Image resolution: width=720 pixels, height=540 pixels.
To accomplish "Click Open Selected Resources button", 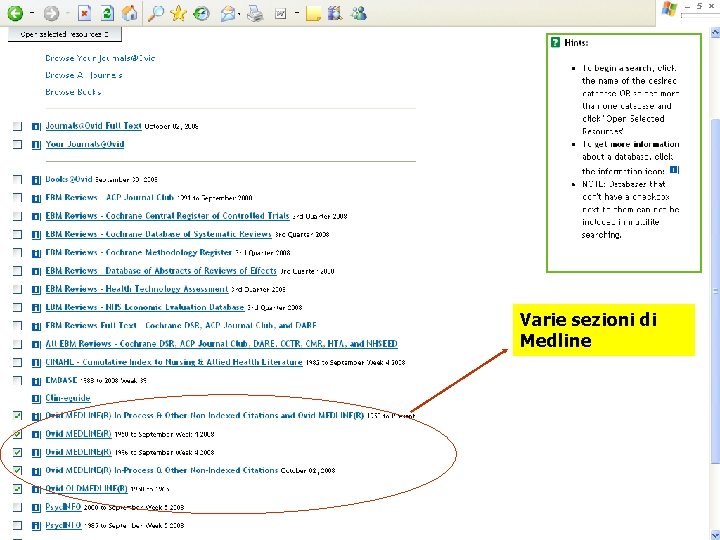I will 65,34.
